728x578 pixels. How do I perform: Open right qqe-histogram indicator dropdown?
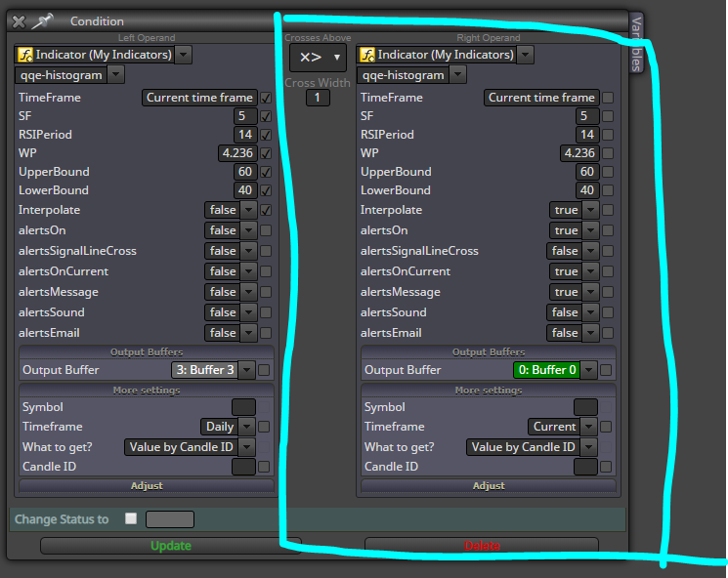(457, 74)
